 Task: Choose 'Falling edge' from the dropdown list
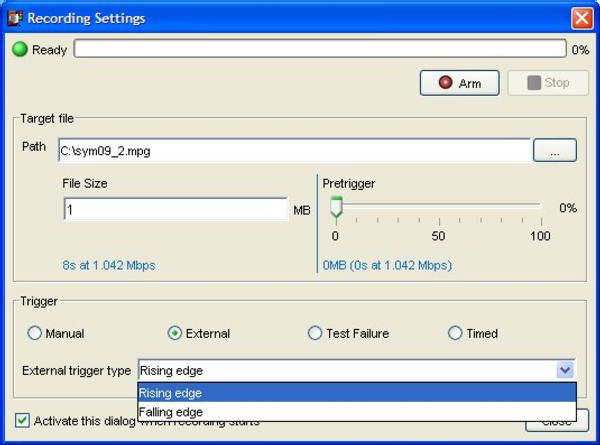click(x=356, y=412)
